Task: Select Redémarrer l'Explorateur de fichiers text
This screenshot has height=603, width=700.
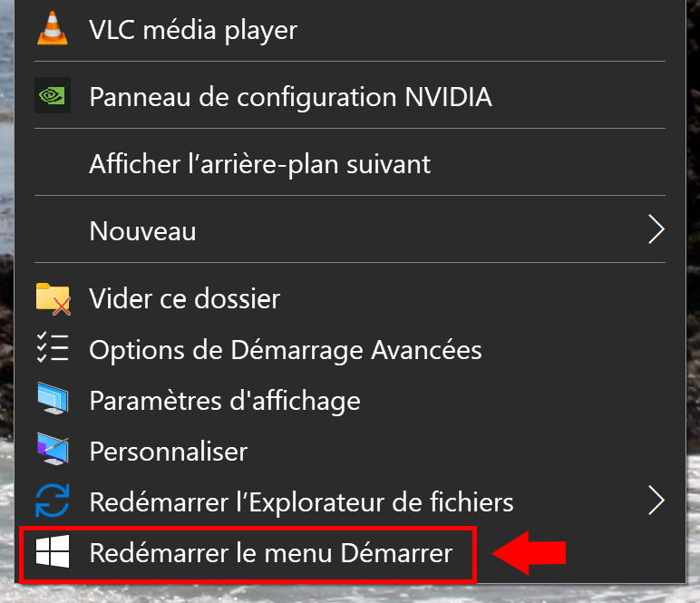Action: [301, 502]
